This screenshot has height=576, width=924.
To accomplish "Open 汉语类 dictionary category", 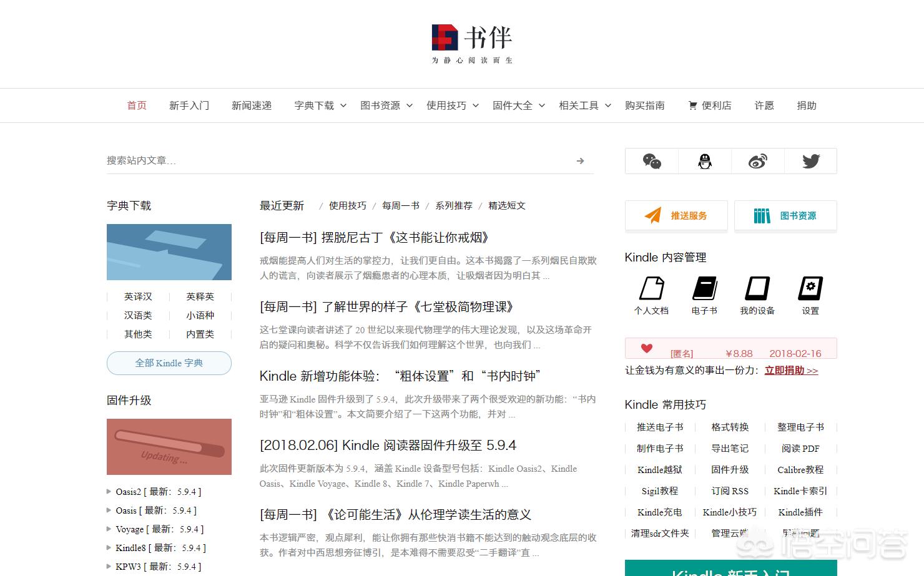I will 138,315.
